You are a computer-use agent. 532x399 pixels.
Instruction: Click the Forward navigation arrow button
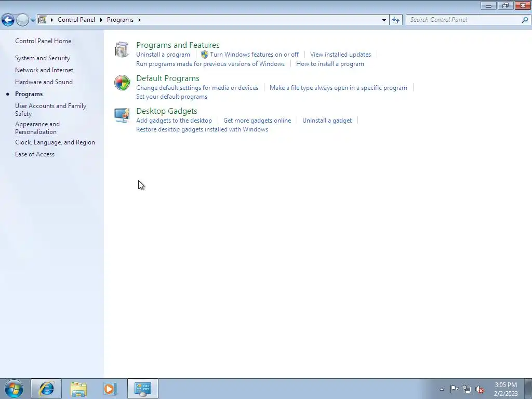(22, 20)
